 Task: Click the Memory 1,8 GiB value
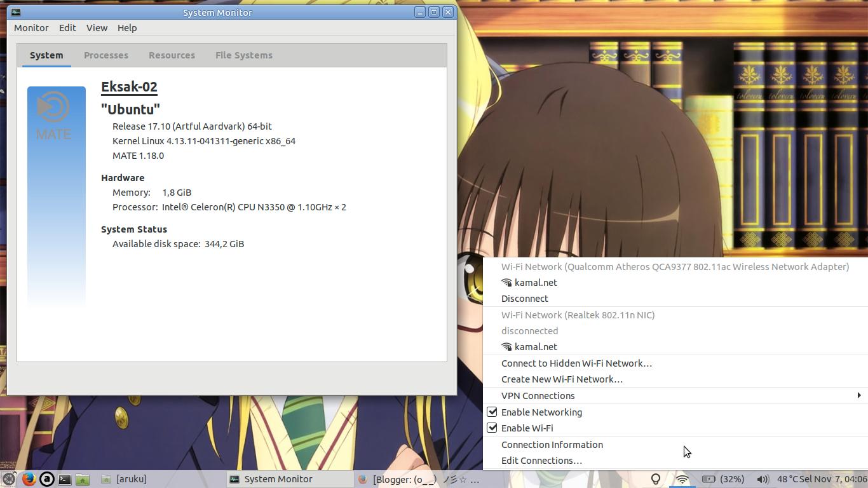tap(177, 193)
